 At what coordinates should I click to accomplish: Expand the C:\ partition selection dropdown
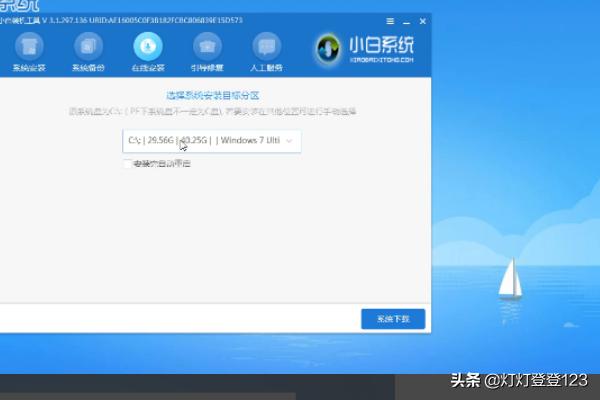point(212,141)
